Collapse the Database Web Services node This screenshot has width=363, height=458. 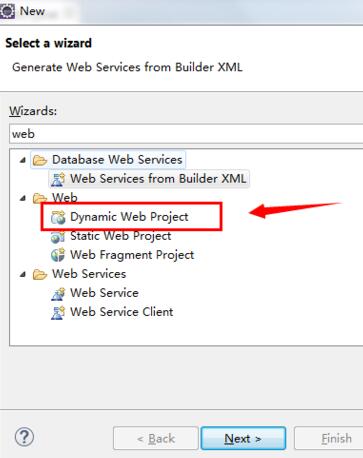click(23, 160)
